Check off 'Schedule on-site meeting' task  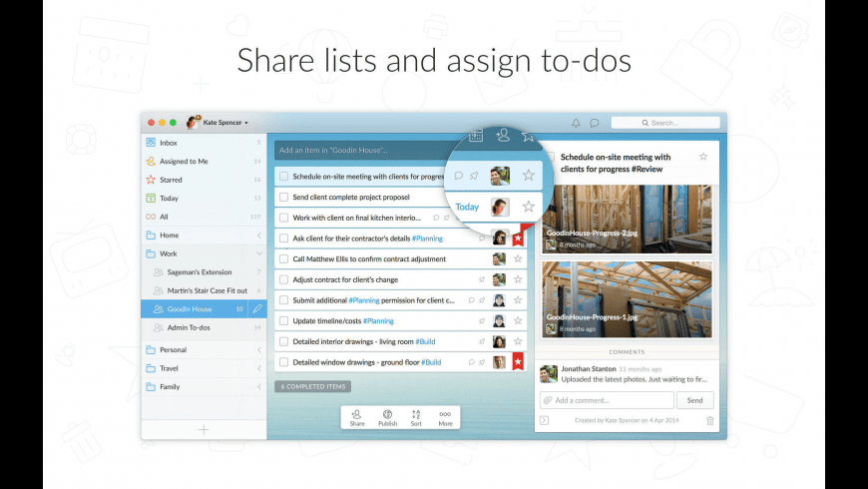[283, 176]
